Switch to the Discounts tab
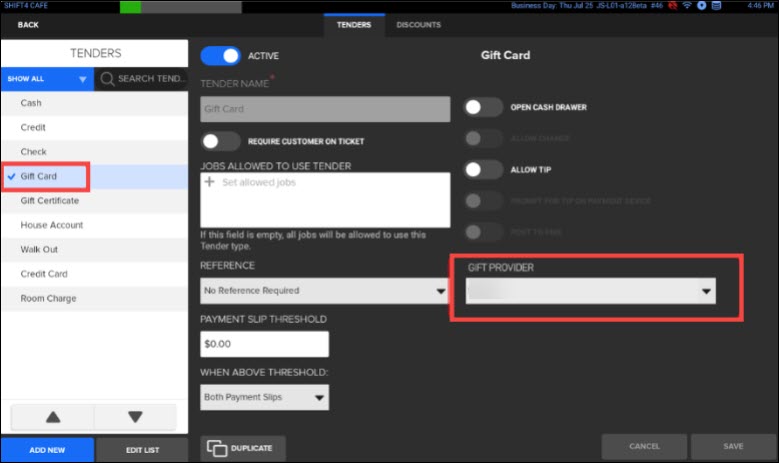 (x=418, y=25)
